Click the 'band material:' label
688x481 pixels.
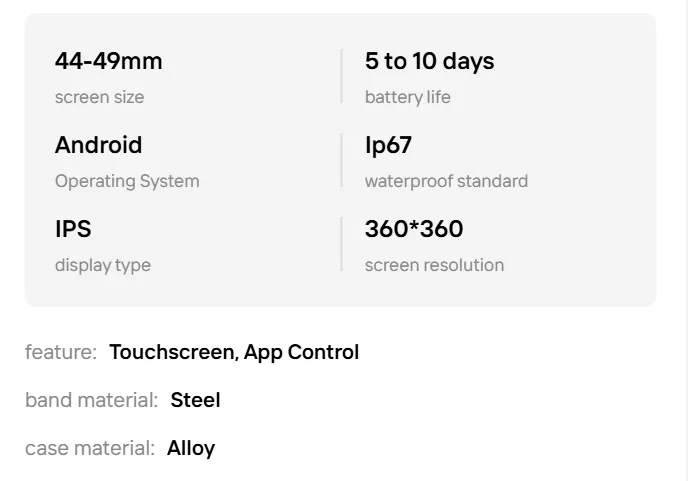click(x=91, y=400)
